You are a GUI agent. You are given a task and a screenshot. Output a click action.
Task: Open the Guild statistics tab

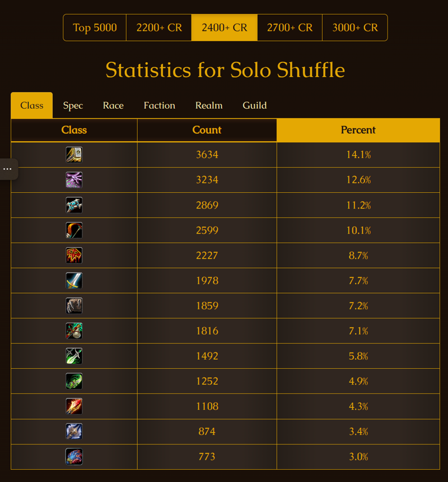[255, 105]
